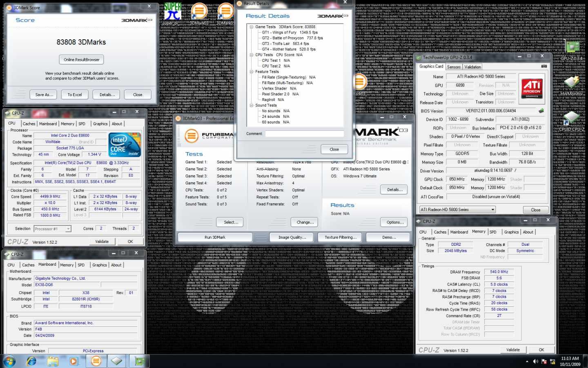
Task: Open the Mainboard tab in Memory CPU-Z window
Action: click(x=459, y=232)
